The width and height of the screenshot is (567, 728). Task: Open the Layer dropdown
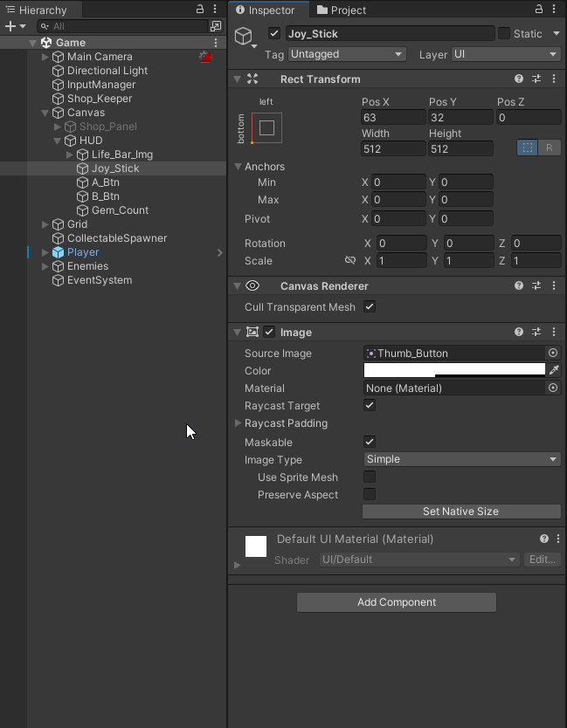click(x=506, y=54)
